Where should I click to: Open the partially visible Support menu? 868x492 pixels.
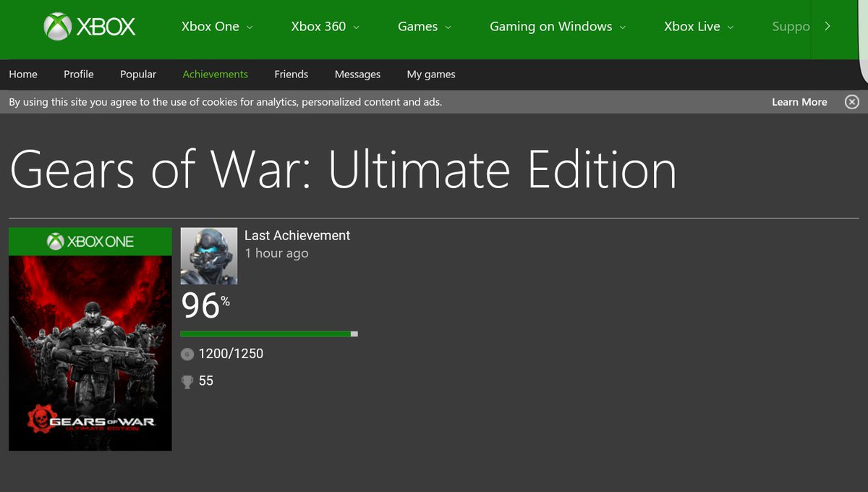[791, 27]
